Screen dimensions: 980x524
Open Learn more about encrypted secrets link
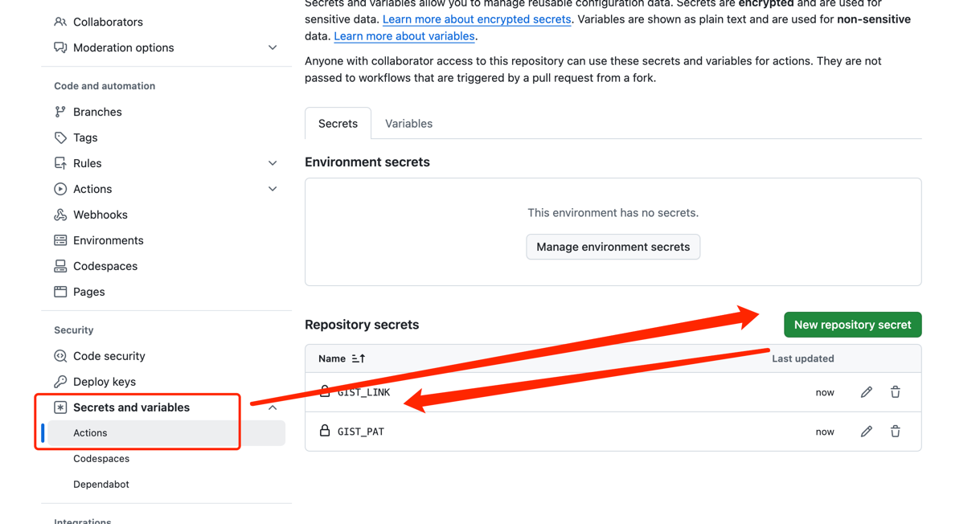pyautogui.click(x=477, y=18)
